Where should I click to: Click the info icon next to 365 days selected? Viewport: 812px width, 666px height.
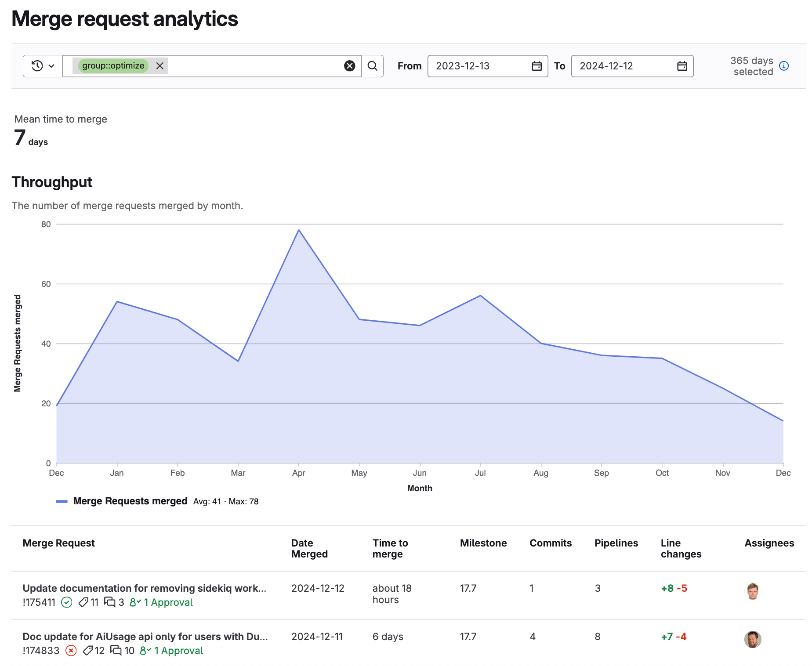784,66
